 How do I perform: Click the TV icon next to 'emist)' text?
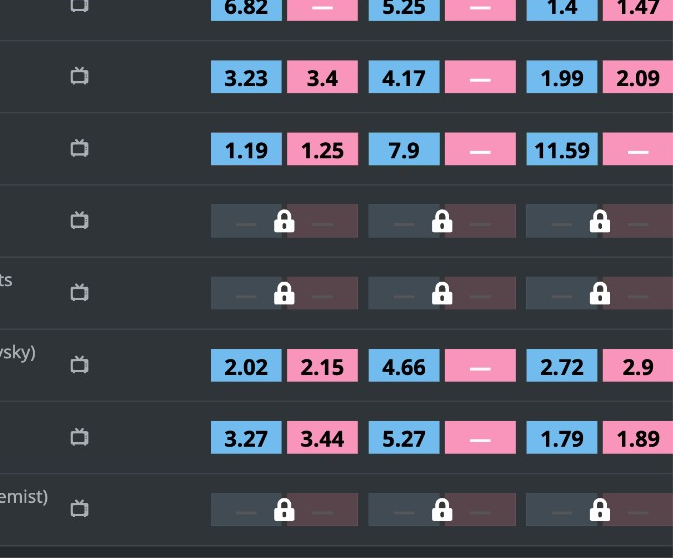pos(79,509)
